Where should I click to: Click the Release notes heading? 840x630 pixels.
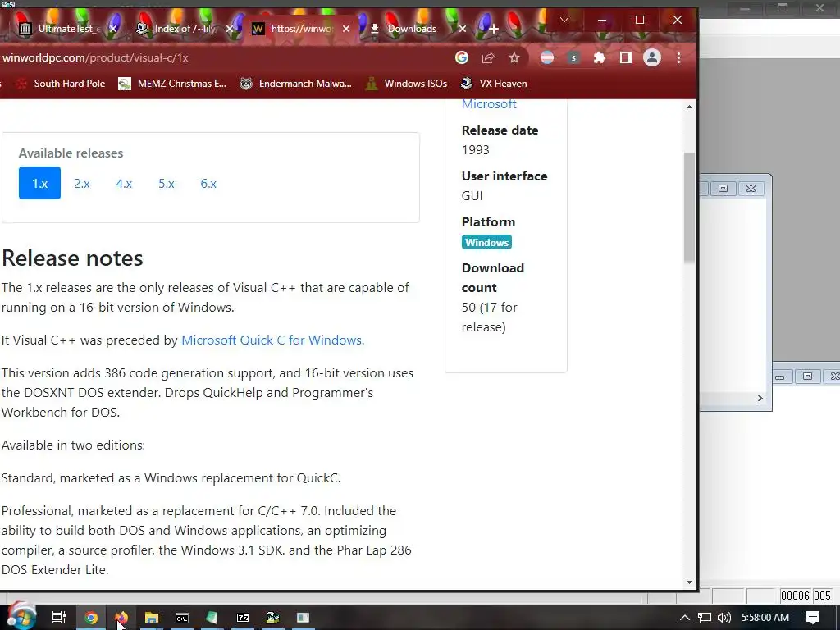point(72,258)
